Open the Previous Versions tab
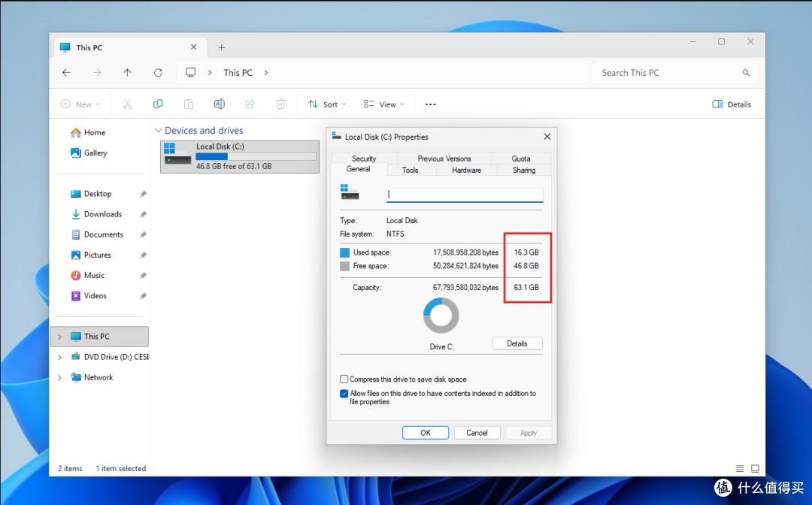 click(x=444, y=159)
